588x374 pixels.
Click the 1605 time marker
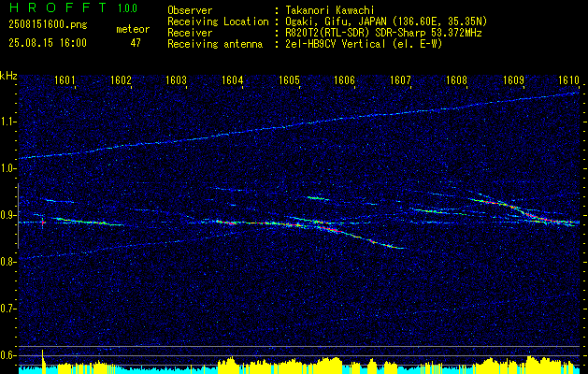pos(289,79)
